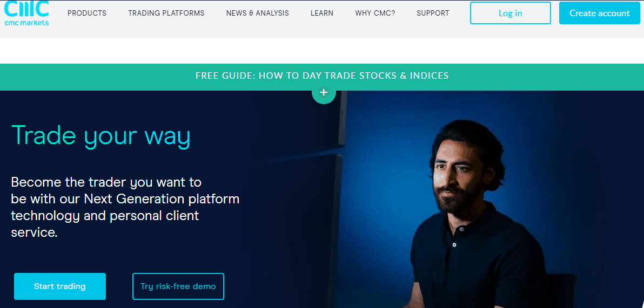
Task: Click the Start trading button
Action: [x=60, y=286]
